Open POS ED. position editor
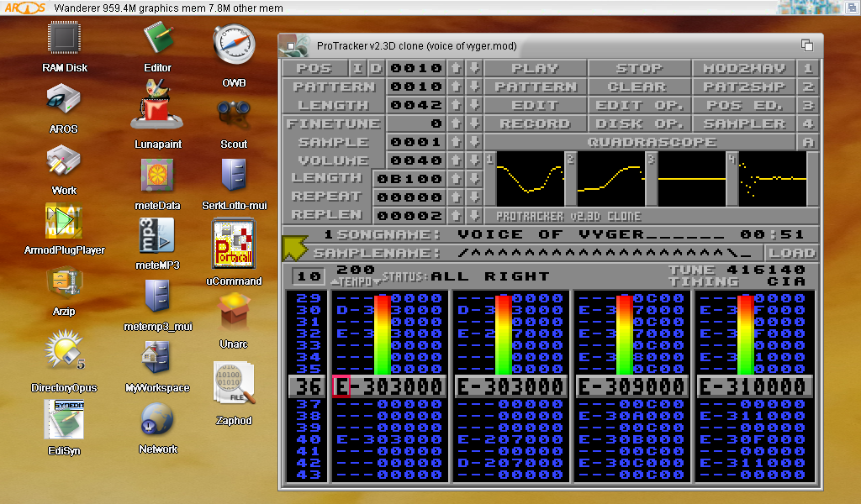Image resolution: width=861 pixels, height=504 pixels. 744,105
